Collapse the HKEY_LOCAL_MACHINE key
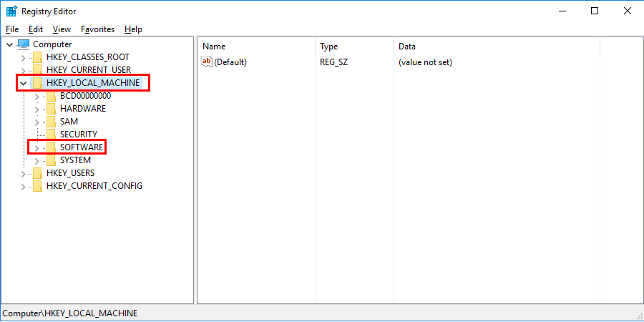This screenshot has width=644, height=322. 24,83
